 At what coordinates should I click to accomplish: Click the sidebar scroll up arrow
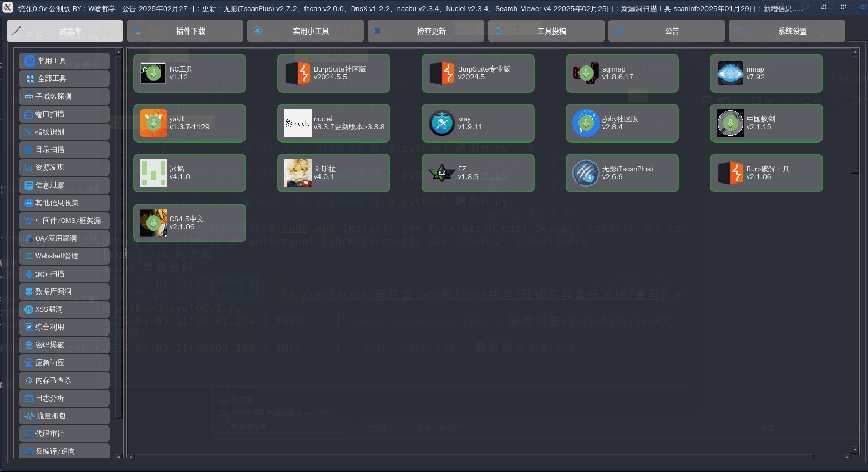coord(118,52)
